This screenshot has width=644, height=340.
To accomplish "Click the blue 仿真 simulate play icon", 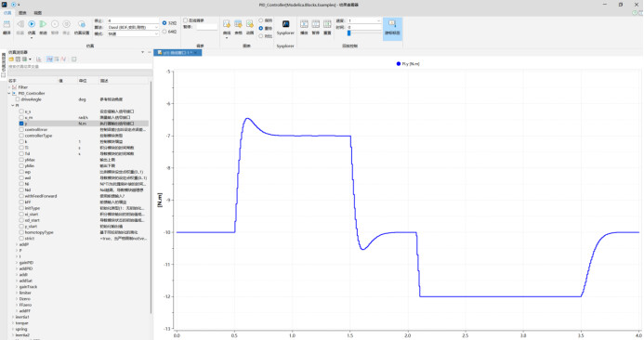I will tap(32, 24).
